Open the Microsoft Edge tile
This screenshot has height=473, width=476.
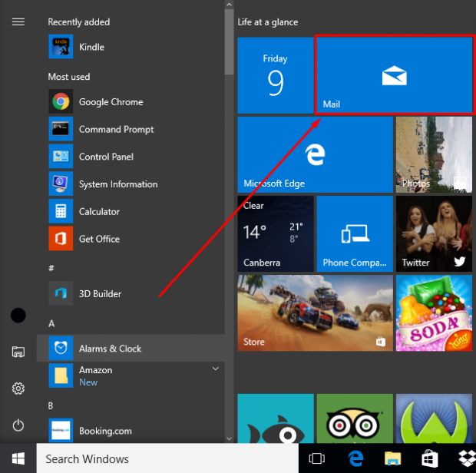(315, 154)
